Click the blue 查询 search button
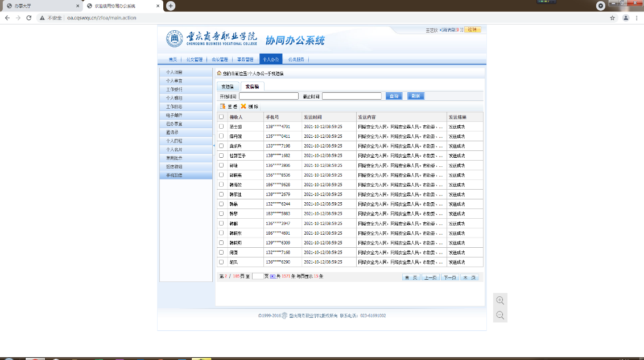This screenshot has height=360, width=644. pyautogui.click(x=394, y=96)
